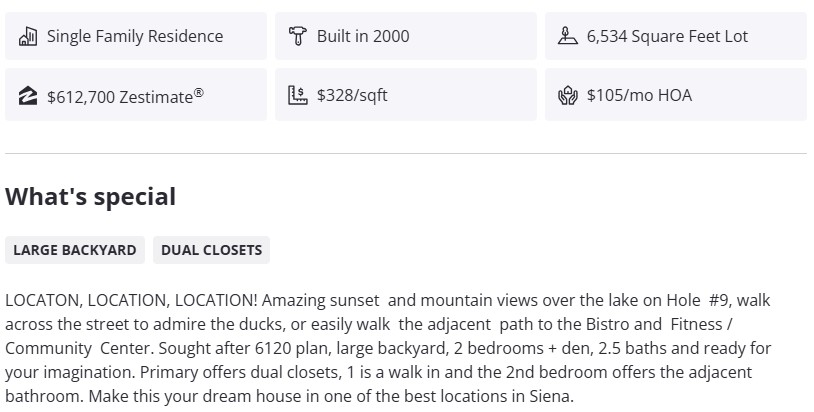This screenshot has height=412, width=814.
Task: Click the Zillow logo icon by Zestimate
Action: [x=28, y=96]
